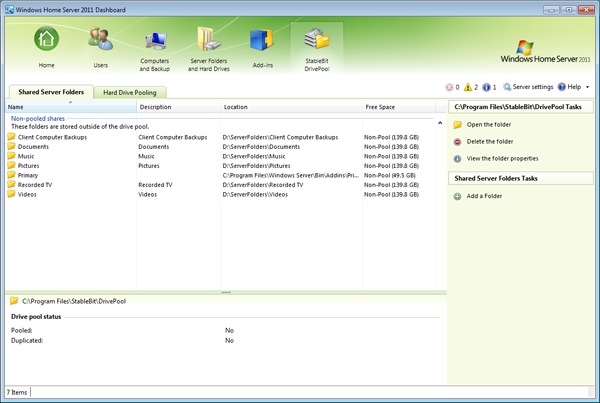Click the critical alerts red icon

449,88
